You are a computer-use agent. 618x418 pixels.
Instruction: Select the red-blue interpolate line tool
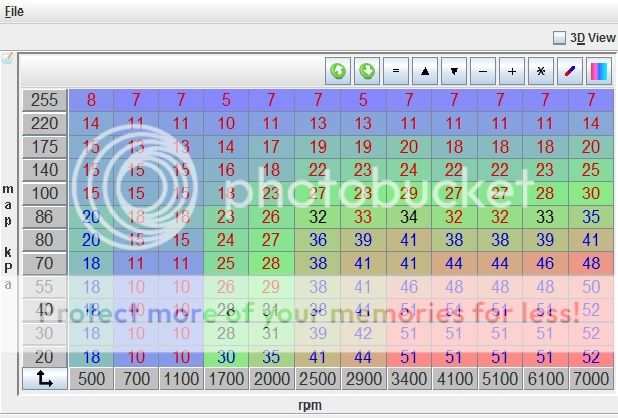(570, 71)
